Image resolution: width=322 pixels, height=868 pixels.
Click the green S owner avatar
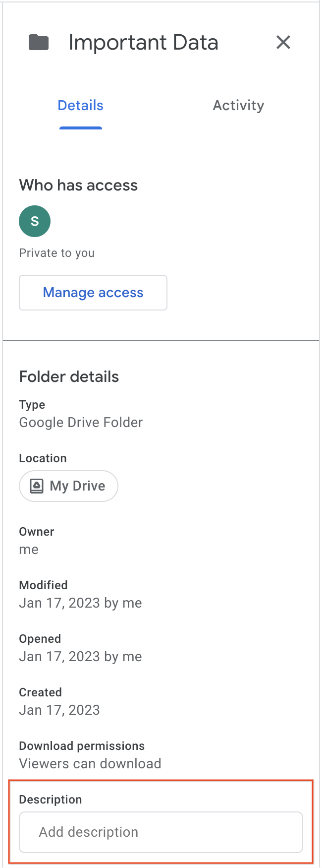coord(35,221)
